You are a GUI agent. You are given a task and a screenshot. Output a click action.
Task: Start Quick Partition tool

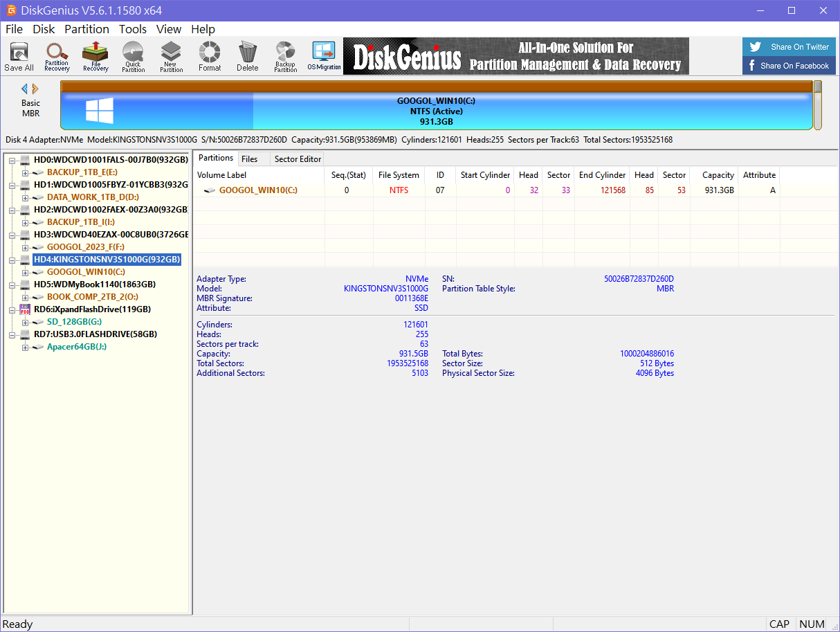133,56
